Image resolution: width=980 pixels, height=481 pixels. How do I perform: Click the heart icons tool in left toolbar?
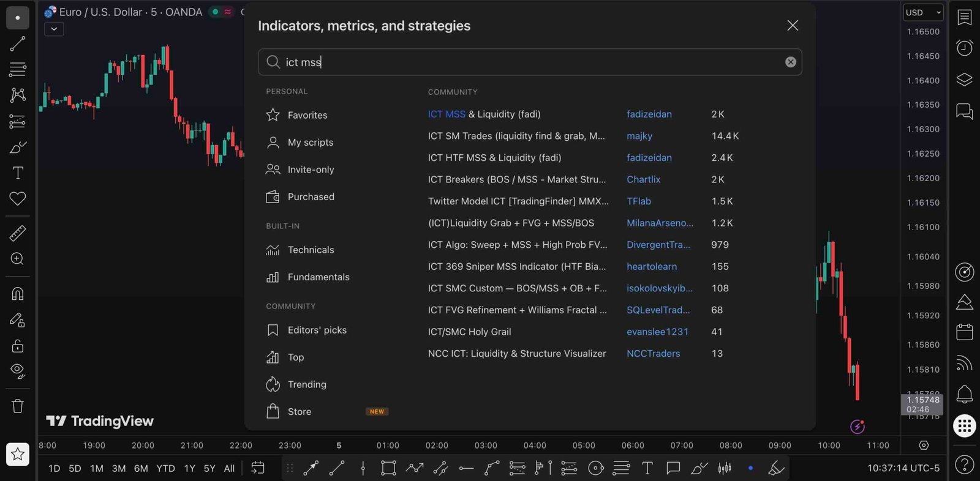[x=18, y=199]
